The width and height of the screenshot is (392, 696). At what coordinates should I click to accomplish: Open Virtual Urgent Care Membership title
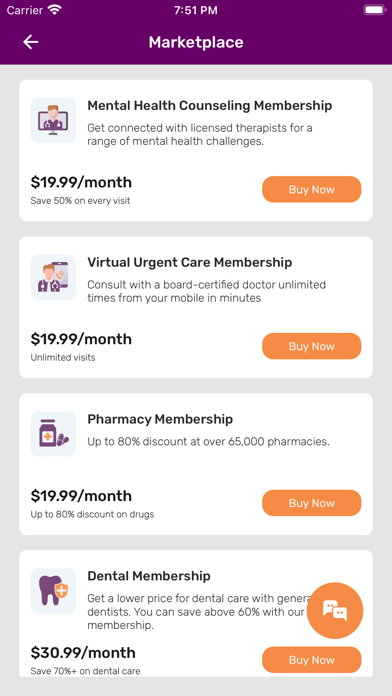[190, 262]
